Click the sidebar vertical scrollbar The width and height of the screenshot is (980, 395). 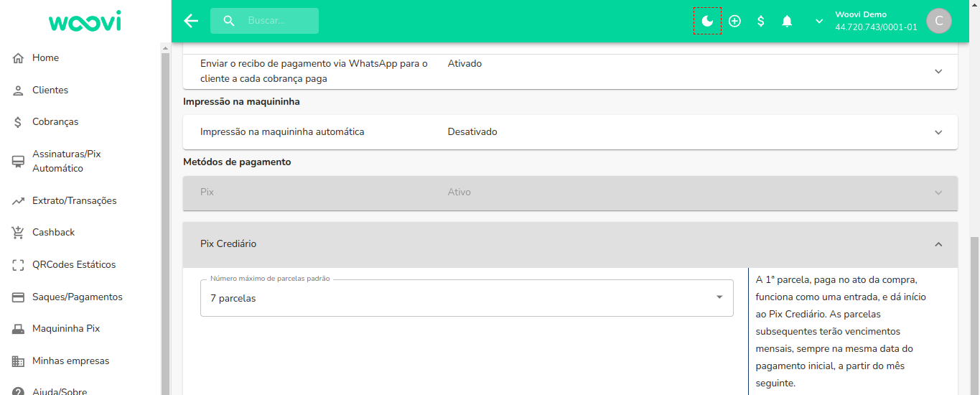[x=165, y=215]
